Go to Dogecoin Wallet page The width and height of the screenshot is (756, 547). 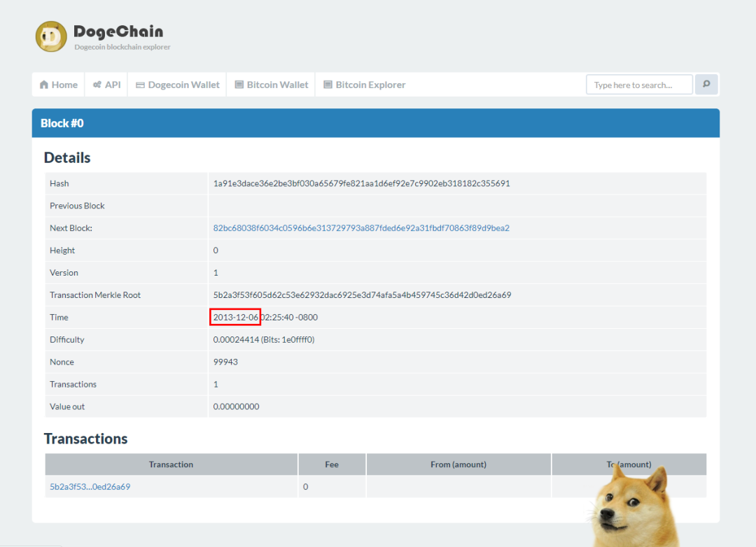click(x=177, y=85)
